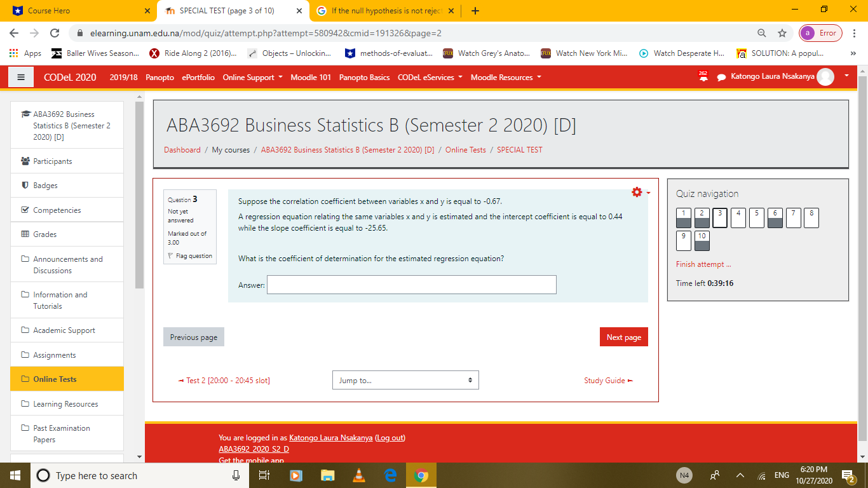This screenshot has height=488, width=868.
Task: Show hidden system tray icons
Action: tap(740, 475)
